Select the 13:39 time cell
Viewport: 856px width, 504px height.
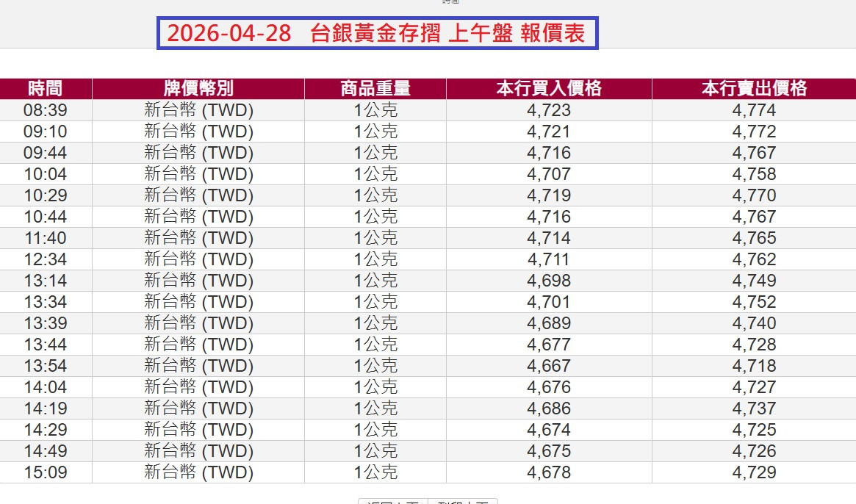click(46, 323)
